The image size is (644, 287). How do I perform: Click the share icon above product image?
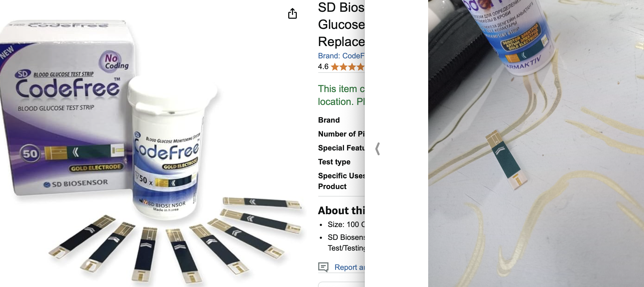click(292, 13)
